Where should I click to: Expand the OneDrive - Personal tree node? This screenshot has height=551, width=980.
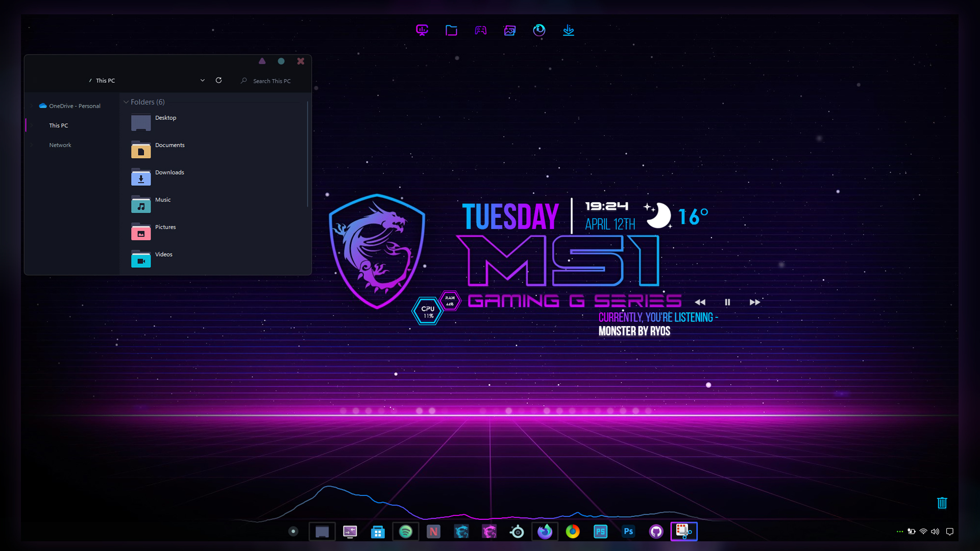tap(32, 106)
